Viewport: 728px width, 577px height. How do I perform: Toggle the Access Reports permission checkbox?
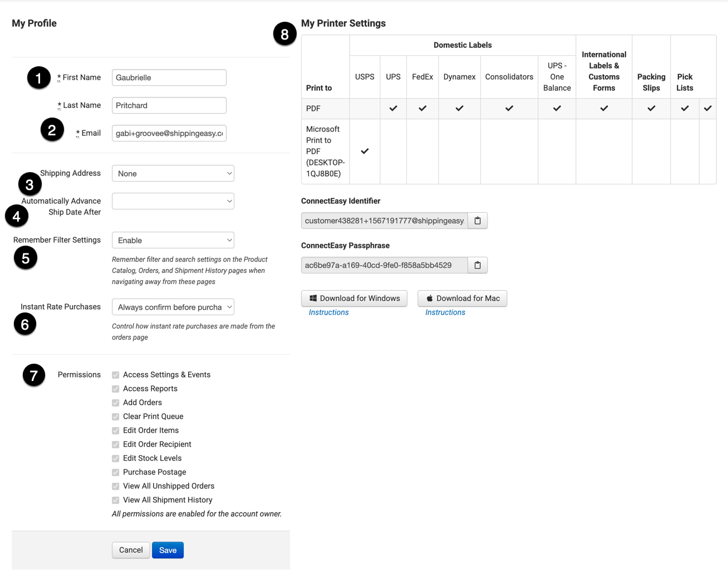[x=116, y=389]
